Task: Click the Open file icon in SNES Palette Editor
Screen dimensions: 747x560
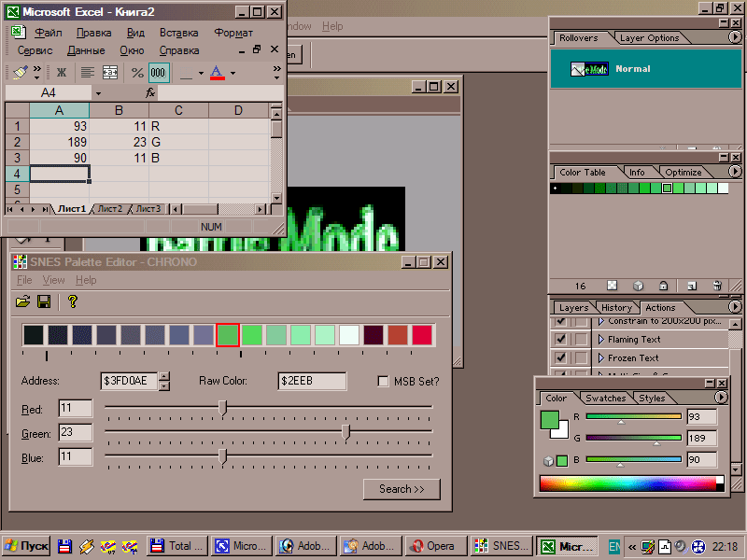Action: (x=22, y=301)
